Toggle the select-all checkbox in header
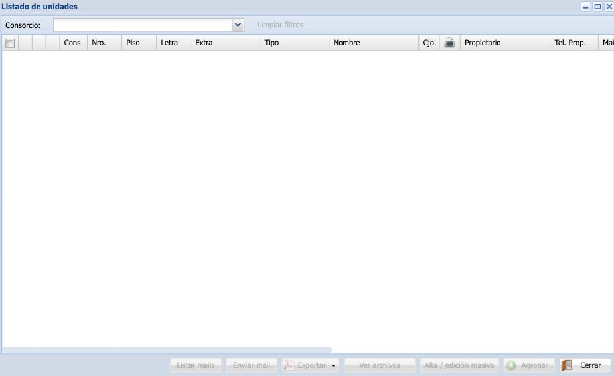Viewport: 614px width, 376px height. coord(10,43)
